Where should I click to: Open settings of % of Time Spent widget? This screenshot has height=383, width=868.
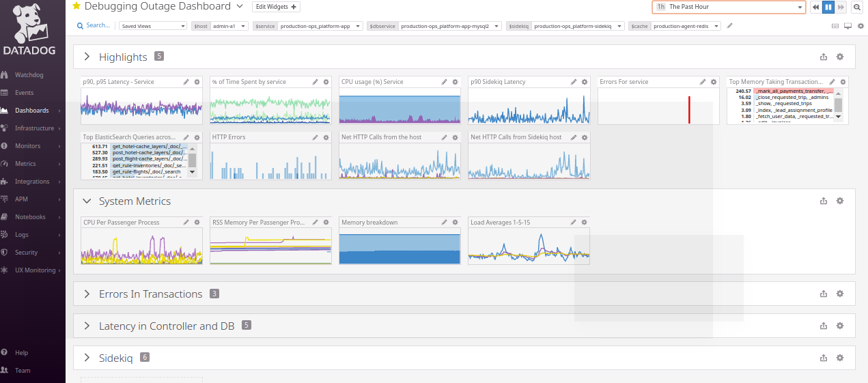click(326, 82)
